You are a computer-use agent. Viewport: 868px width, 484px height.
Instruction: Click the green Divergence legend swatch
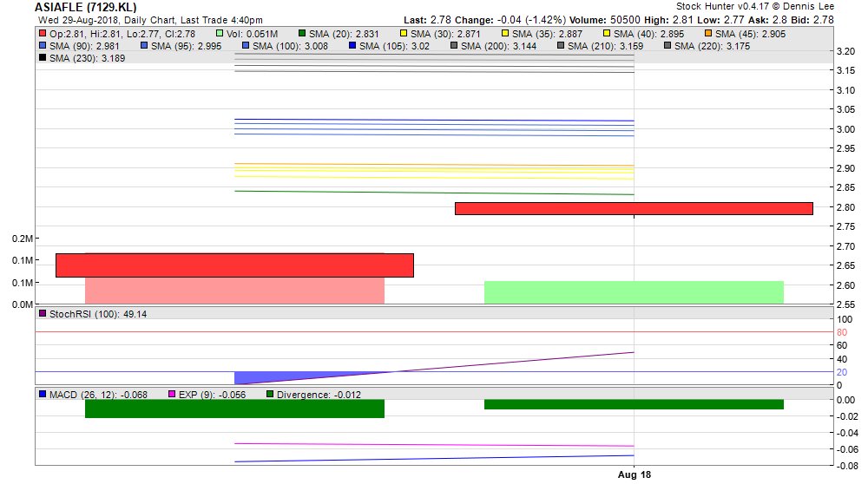click(x=270, y=395)
